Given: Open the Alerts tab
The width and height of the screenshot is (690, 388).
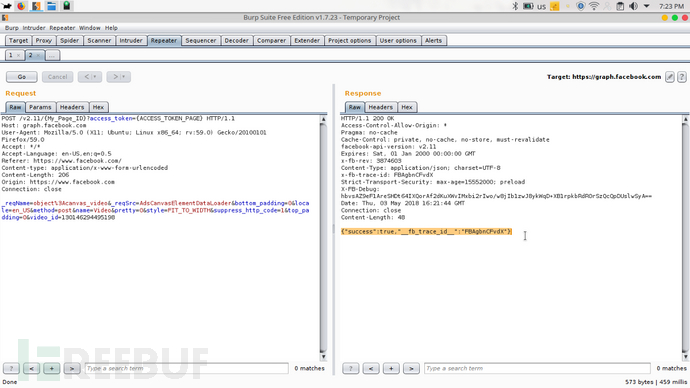Looking at the screenshot, I should click(433, 40).
